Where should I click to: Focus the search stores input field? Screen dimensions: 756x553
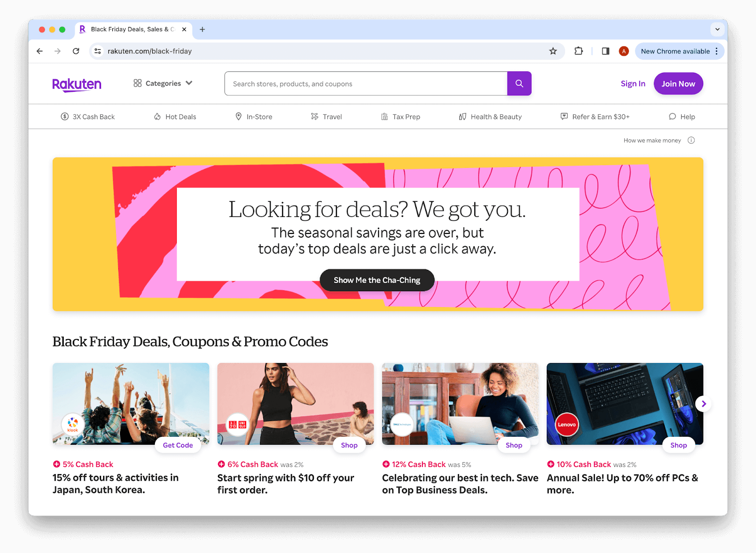click(366, 84)
